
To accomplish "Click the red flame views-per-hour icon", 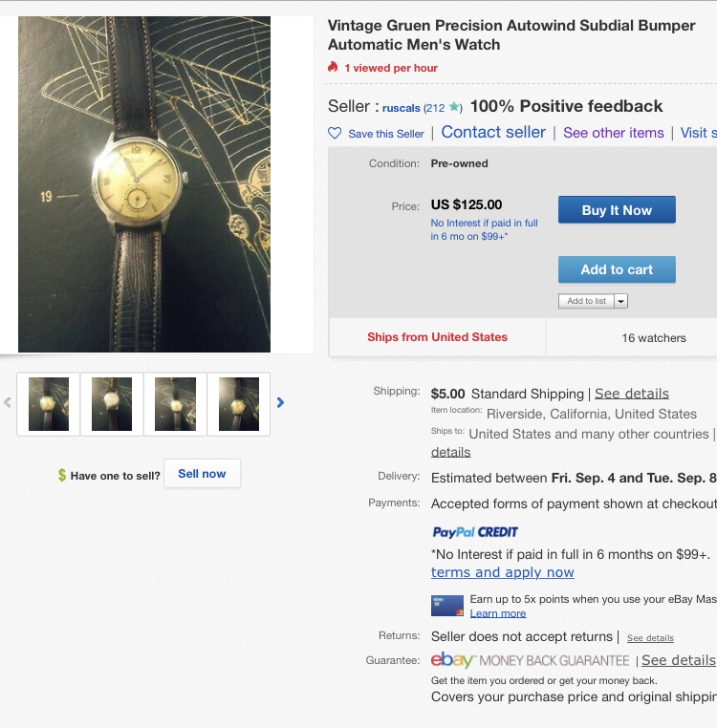I will tap(333, 67).
